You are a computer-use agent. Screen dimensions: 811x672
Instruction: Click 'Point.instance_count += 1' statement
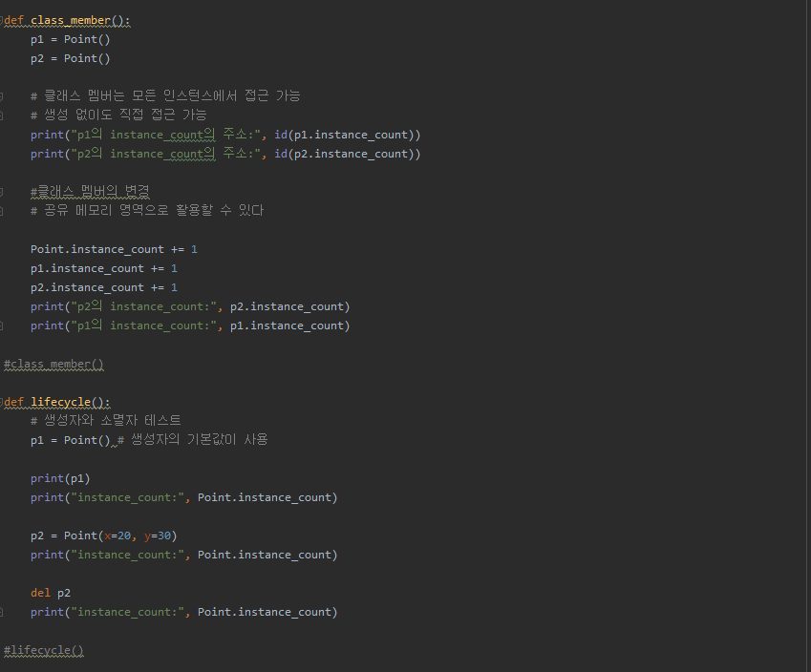coord(114,250)
